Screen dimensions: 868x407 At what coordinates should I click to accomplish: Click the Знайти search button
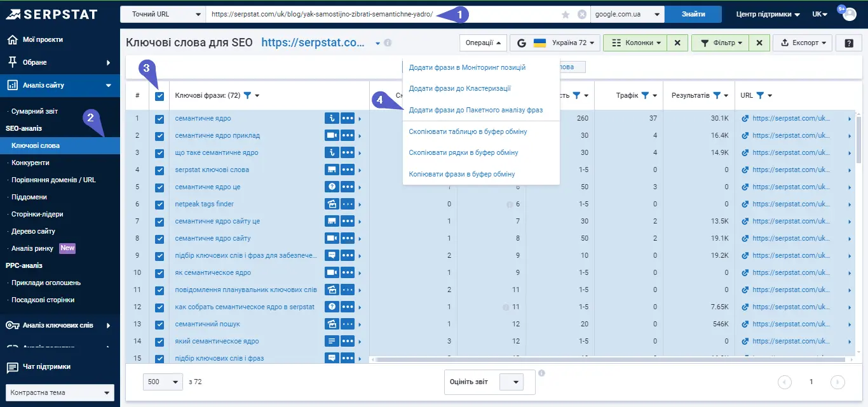(x=693, y=14)
